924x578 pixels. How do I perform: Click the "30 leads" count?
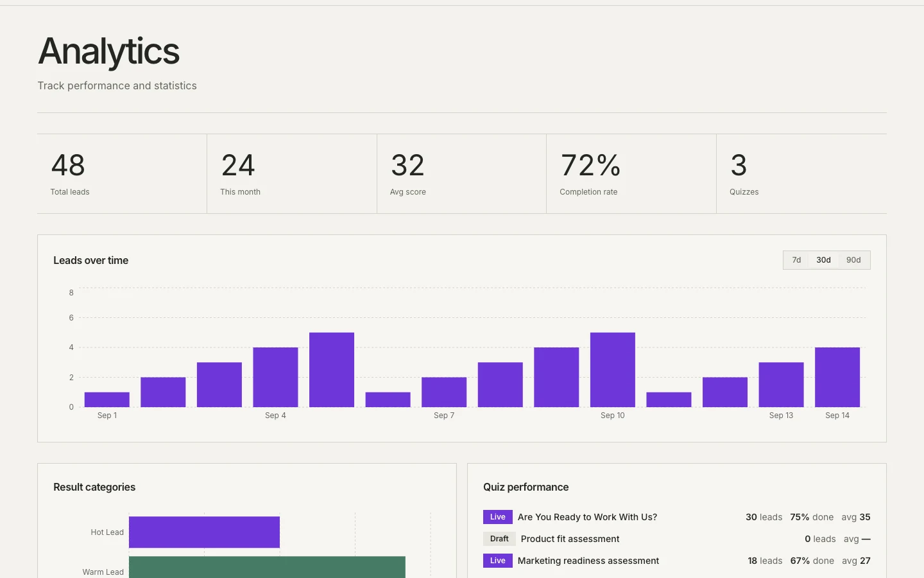[x=764, y=517]
